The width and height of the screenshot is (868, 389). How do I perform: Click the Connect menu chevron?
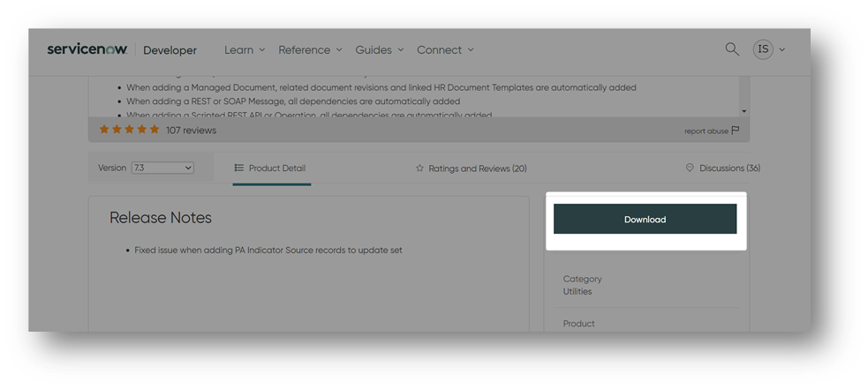click(x=472, y=49)
